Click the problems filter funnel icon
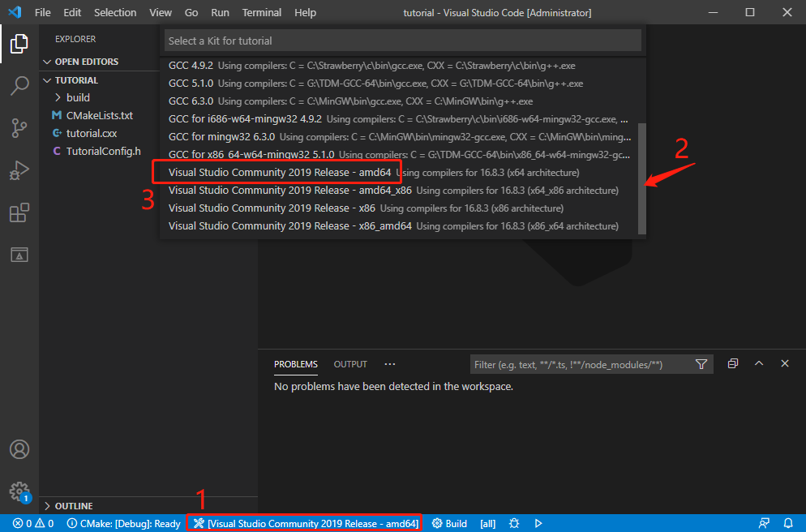The image size is (806, 532). (701, 364)
